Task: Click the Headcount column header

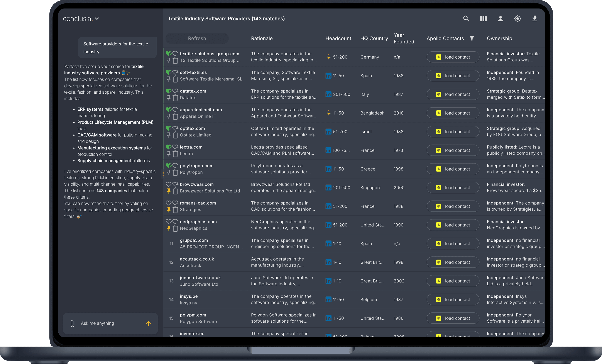Action: [x=338, y=38]
